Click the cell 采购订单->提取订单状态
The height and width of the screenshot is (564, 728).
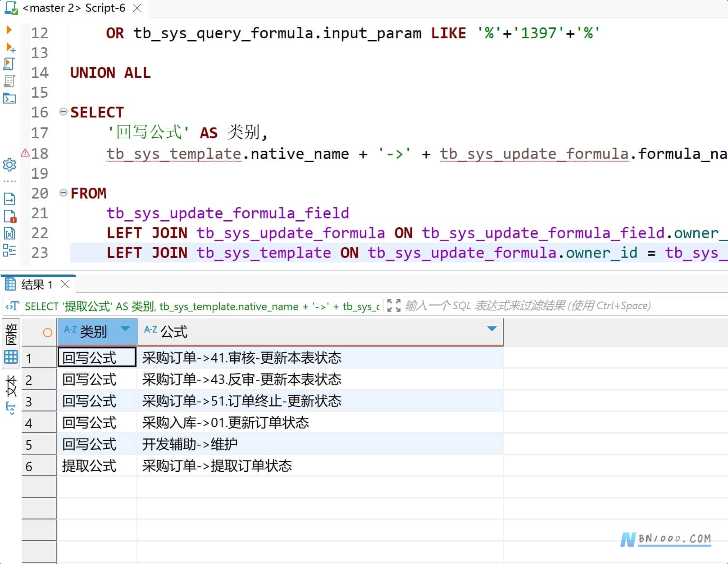(x=320, y=466)
